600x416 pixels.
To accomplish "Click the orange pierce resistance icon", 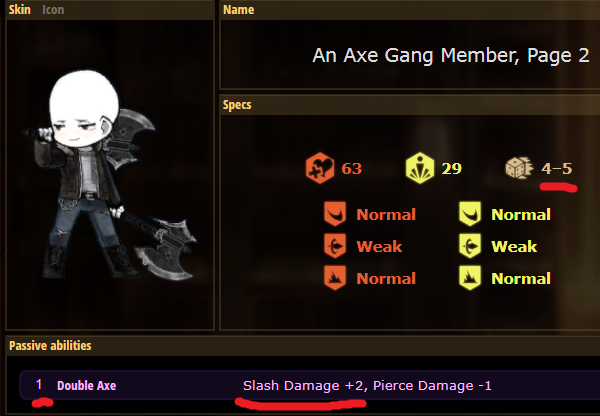I will (335, 246).
